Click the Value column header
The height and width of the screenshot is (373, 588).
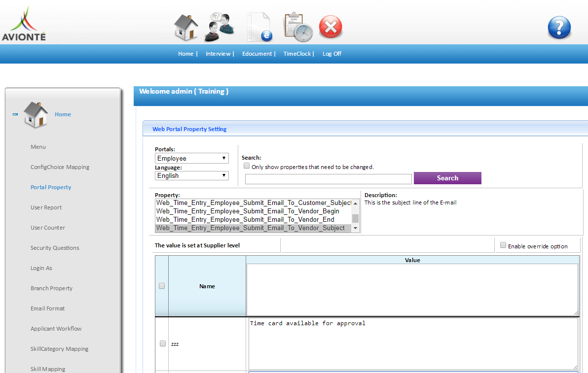[412, 260]
